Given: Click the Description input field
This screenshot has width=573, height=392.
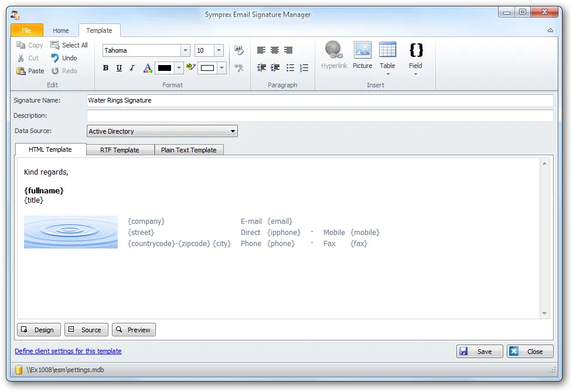Looking at the screenshot, I should (320, 115).
